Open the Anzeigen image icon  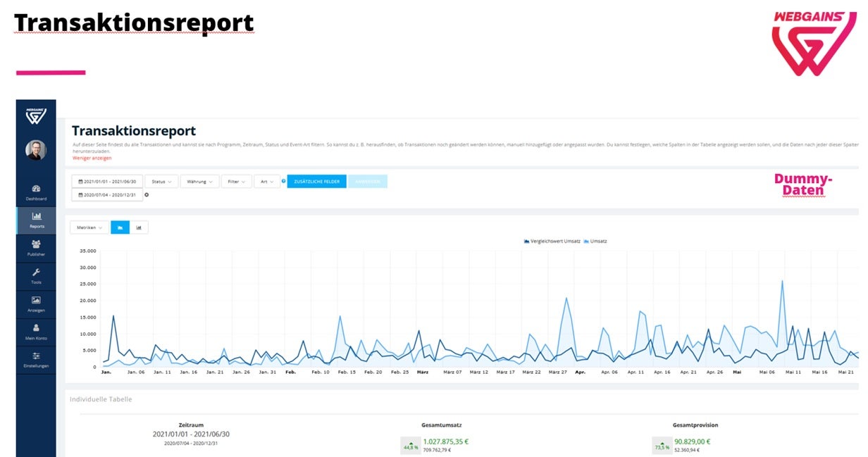click(x=36, y=303)
